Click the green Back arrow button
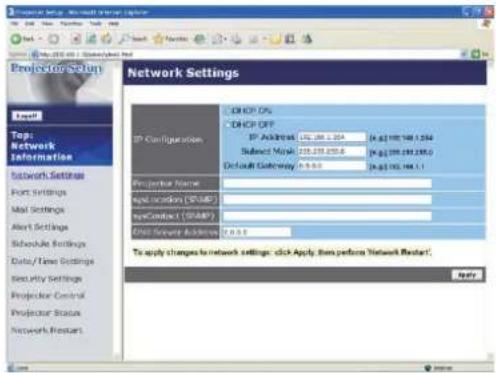 tap(16, 39)
